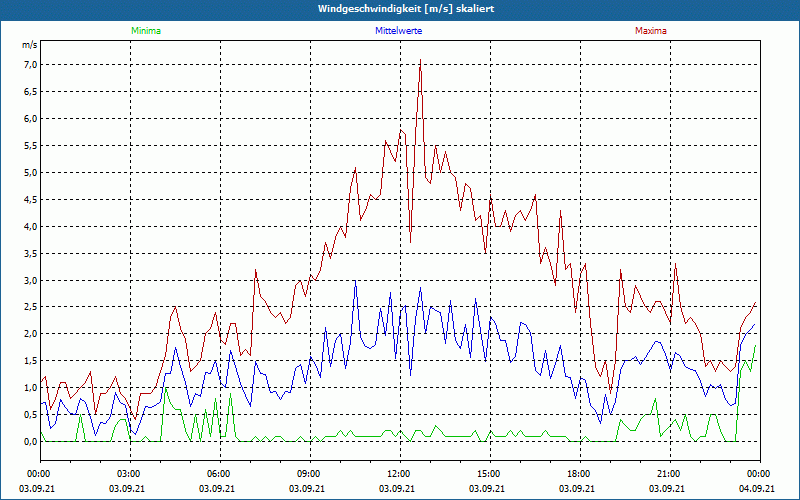Image resolution: width=800 pixels, height=500 pixels.
Task: Click the '06:00' time axis label
Action: (x=217, y=474)
